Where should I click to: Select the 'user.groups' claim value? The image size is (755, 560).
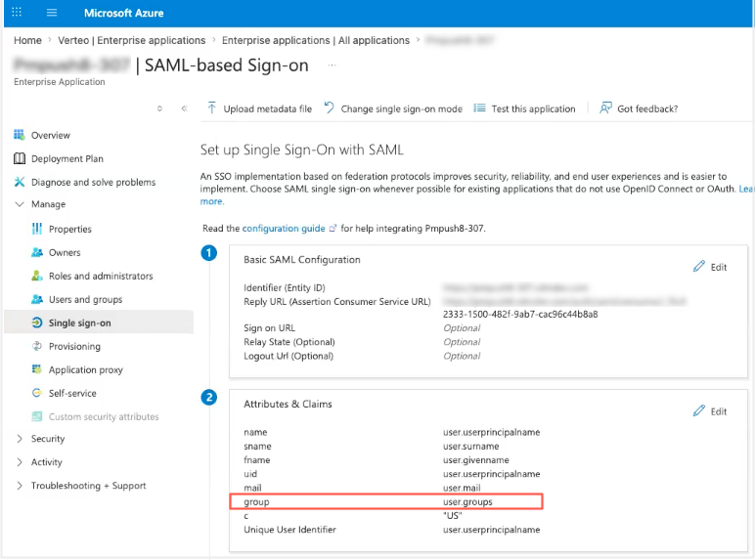(x=467, y=501)
